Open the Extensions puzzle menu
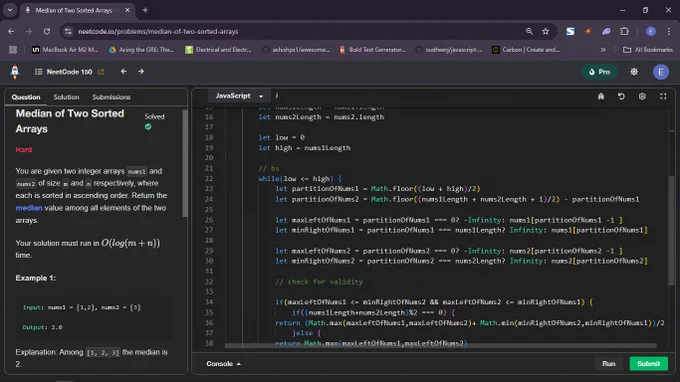This screenshot has width=680, height=382. tap(624, 31)
